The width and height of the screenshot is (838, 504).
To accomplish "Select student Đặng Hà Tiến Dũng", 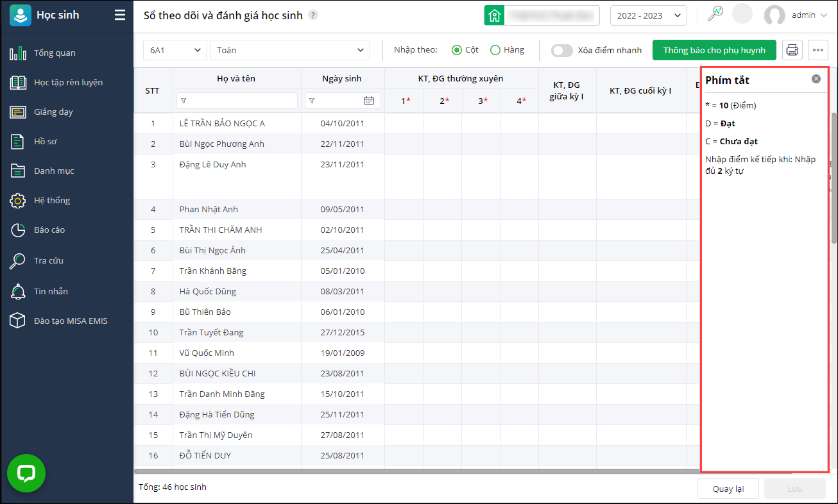I will pos(217,415).
